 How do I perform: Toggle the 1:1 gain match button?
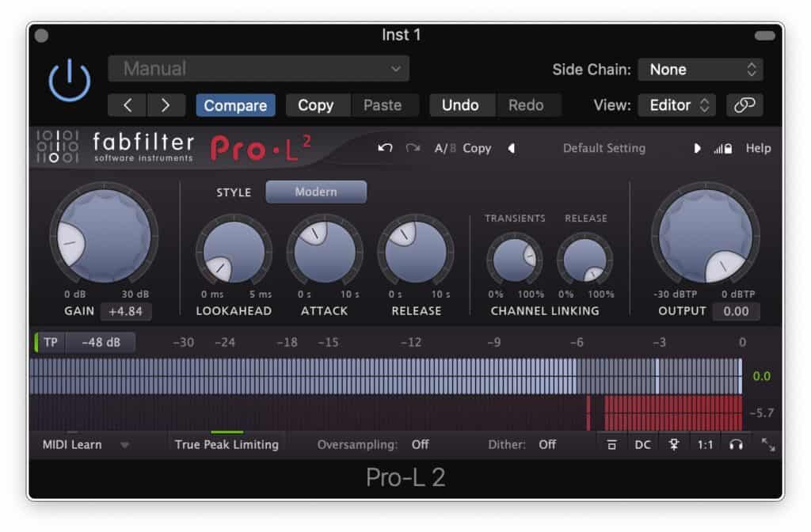705,445
